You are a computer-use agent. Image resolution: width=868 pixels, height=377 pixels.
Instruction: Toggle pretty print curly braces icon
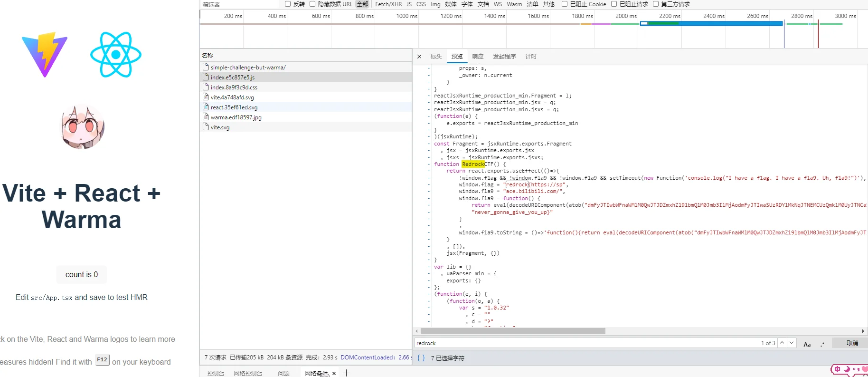click(x=421, y=358)
